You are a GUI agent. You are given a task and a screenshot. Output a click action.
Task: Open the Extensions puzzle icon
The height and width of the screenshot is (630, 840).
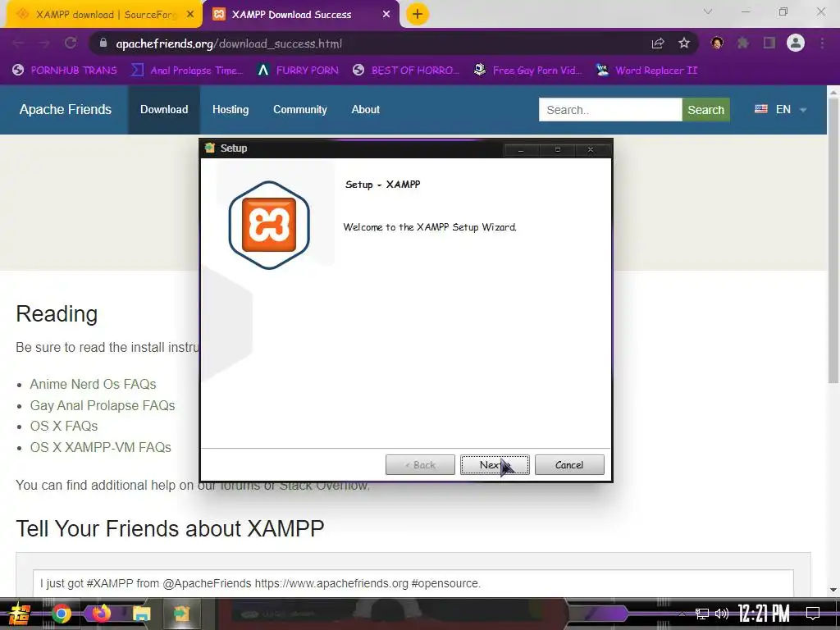tap(742, 43)
